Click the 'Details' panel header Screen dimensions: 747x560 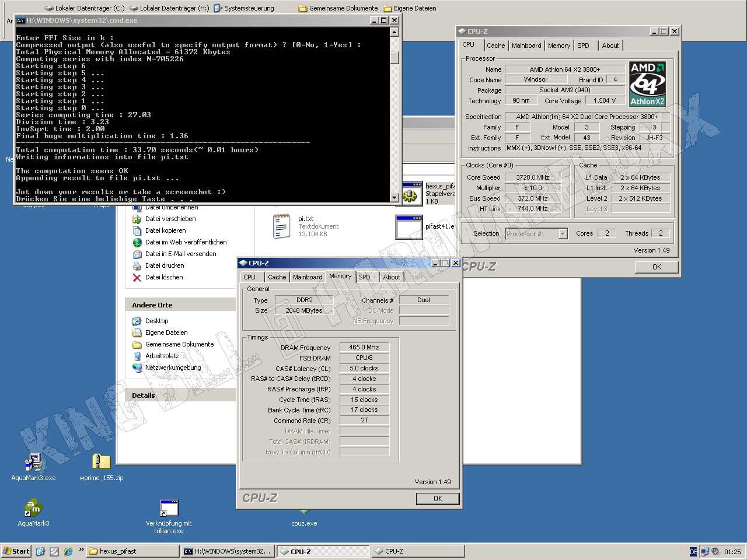pos(180,395)
